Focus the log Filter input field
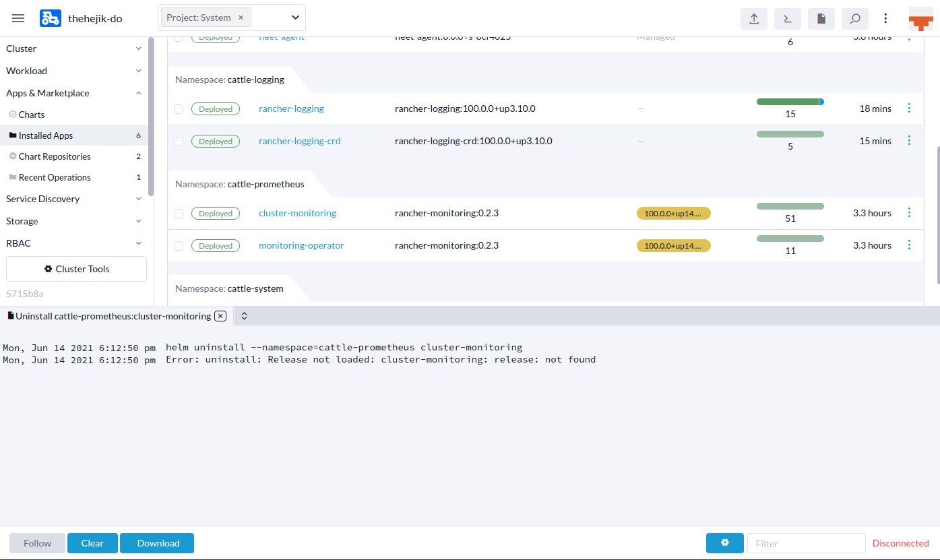The width and height of the screenshot is (940, 560). pyautogui.click(x=806, y=543)
